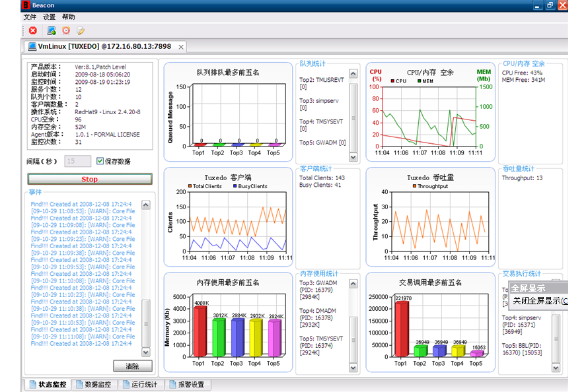Click down arrow of 内存使用统计 scrollbar
The width and height of the screenshot is (588, 392).
(353, 368)
